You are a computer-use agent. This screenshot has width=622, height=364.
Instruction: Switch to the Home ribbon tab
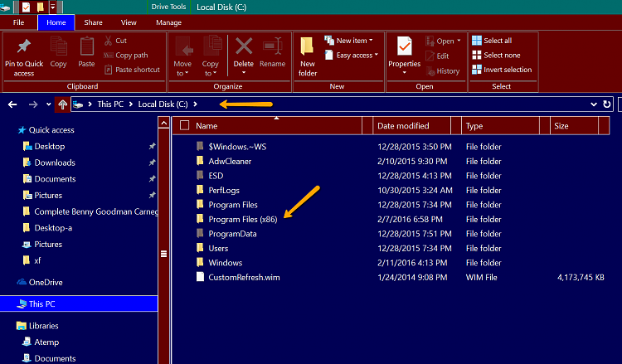pyautogui.click(x=56, y=22)
